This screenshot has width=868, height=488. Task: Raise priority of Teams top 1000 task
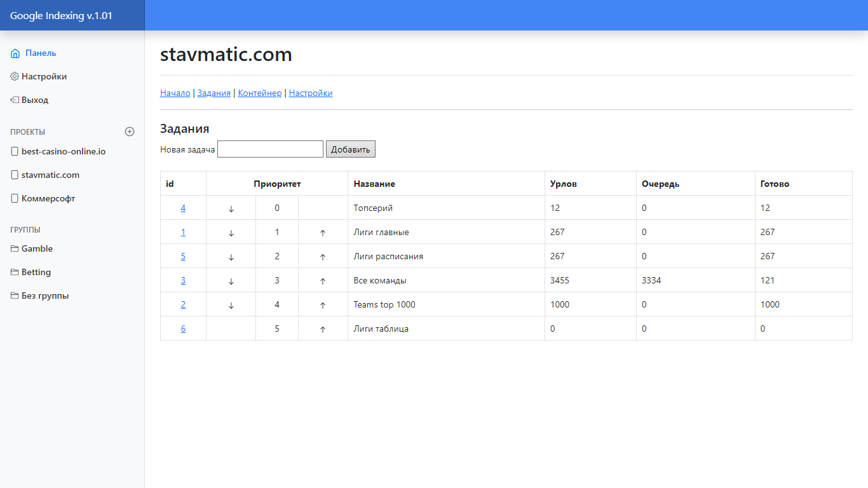click(323, 305)
